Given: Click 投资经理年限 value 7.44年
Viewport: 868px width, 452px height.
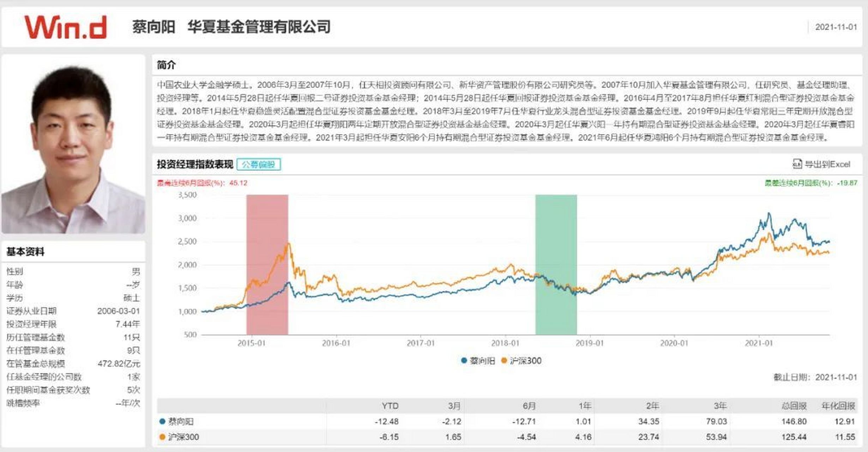Looking at the screenshot, I should [128, 324].
